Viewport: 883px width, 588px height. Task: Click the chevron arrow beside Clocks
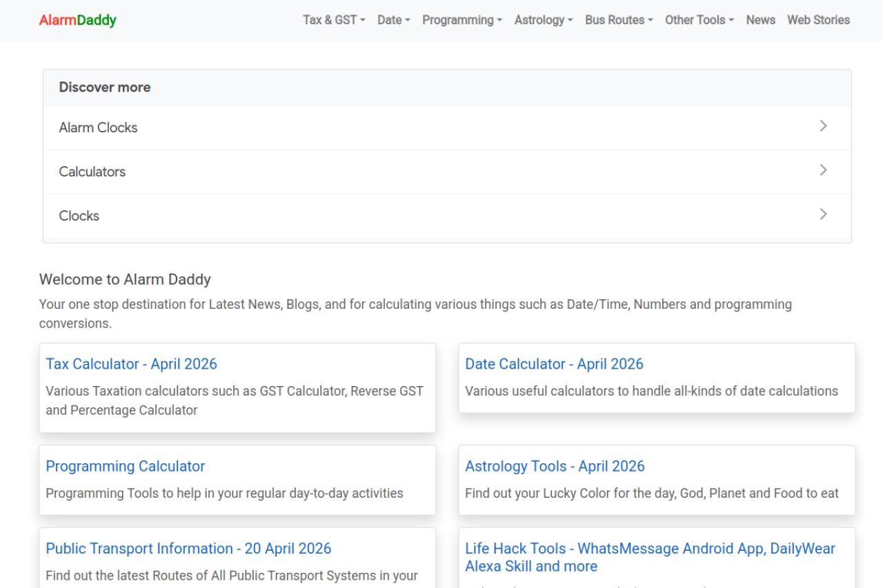(822, 214)
